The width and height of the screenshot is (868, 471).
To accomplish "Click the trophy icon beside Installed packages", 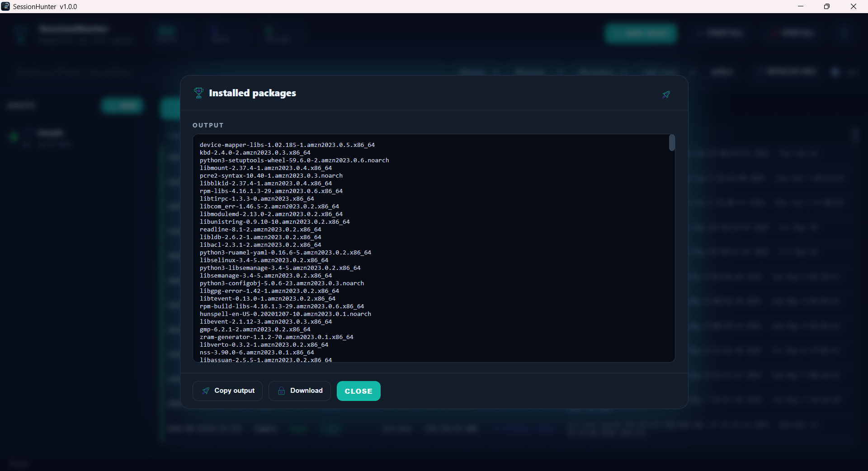I will pyautogui.click(x=198, y=93).
